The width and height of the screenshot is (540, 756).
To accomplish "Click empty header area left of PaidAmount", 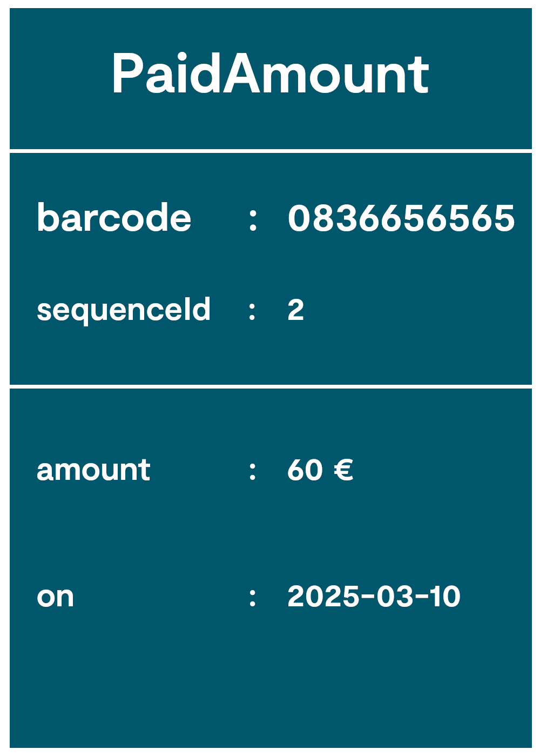I will point(54,75).
